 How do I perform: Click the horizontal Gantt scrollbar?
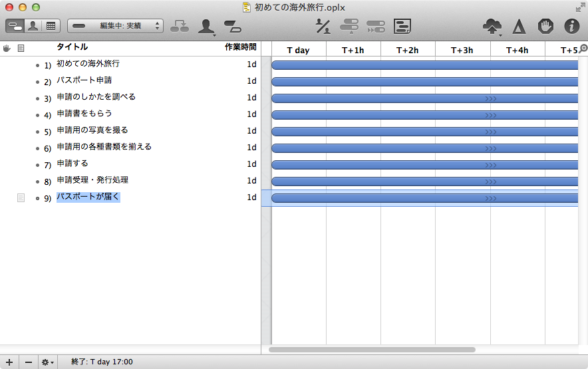point(372,350)
